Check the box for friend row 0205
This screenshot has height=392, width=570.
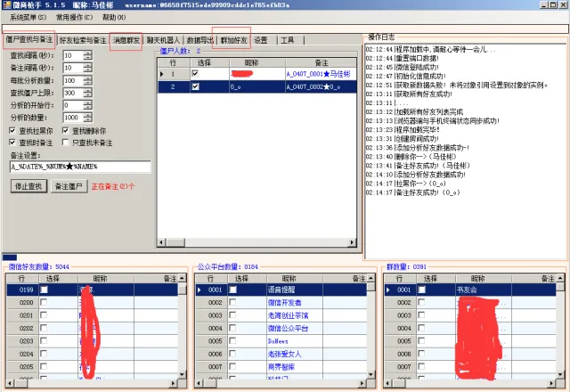(x=44, y=366)
